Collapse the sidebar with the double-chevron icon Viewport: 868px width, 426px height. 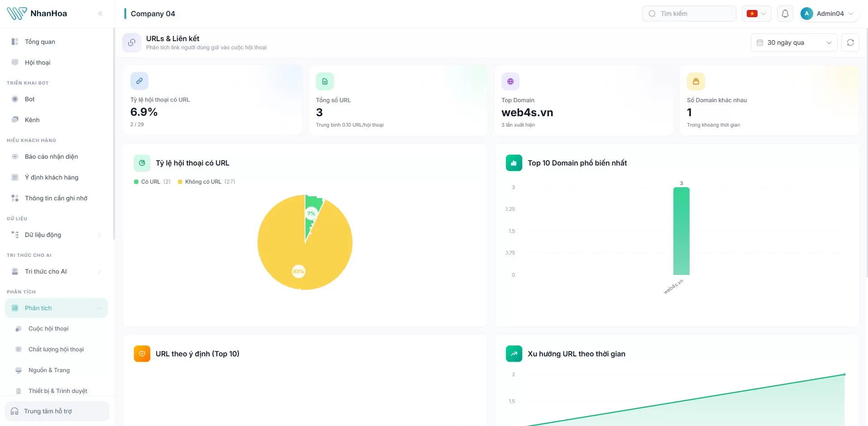pos(100,14)
